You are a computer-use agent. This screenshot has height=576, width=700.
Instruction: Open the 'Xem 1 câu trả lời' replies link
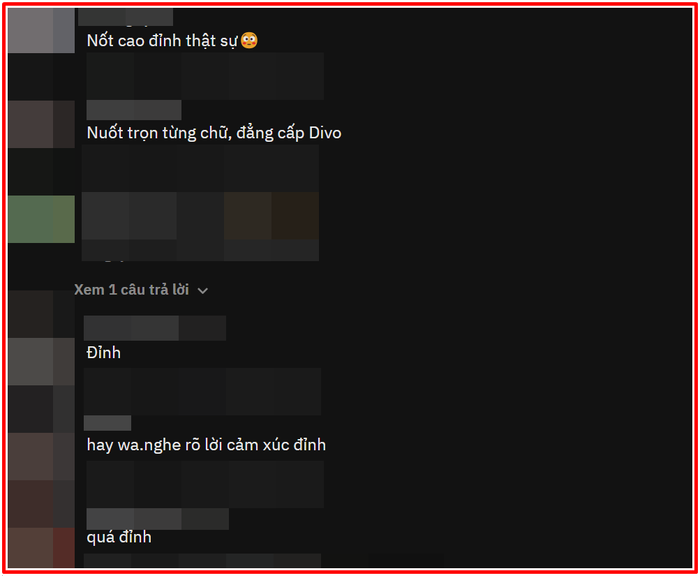131,290
